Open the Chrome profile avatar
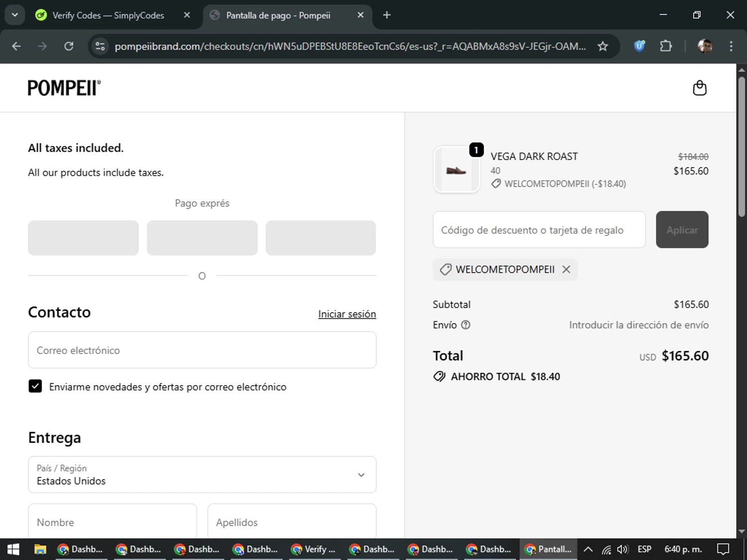The height and width of the screenshot is (560, 747). point(705,46)
